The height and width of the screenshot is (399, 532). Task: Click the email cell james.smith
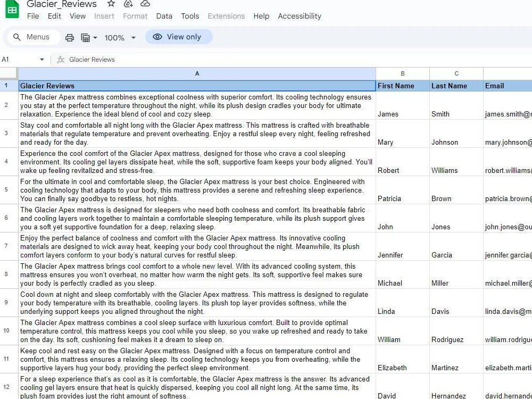[508, 105]
